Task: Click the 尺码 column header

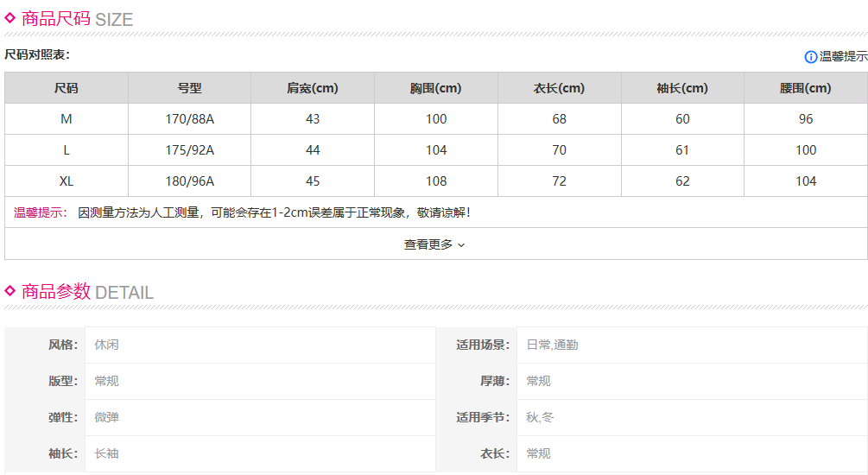Action: (67, 88)
